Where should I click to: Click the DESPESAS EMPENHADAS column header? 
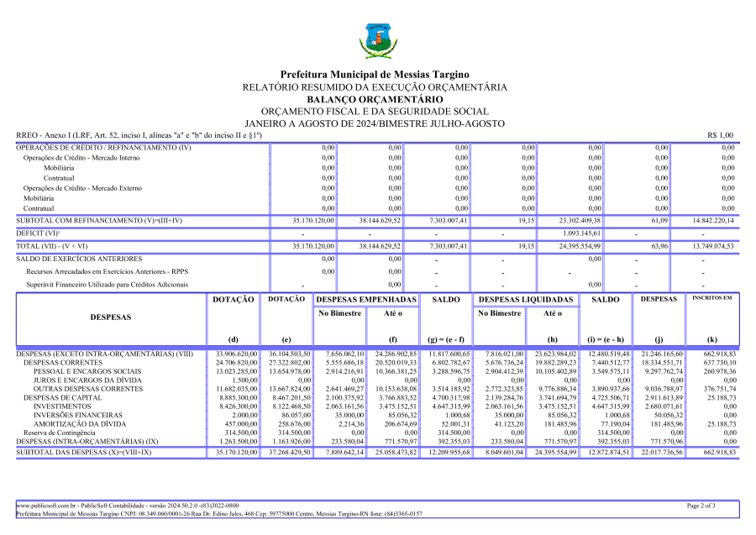pyautogui.click(x=365, y=300)
